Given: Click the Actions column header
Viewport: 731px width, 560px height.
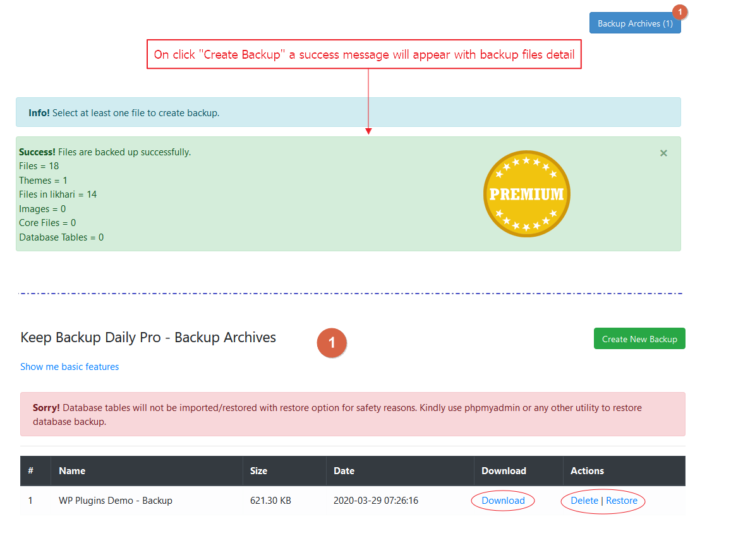Looking at the screenshot, I should [587, 471].
